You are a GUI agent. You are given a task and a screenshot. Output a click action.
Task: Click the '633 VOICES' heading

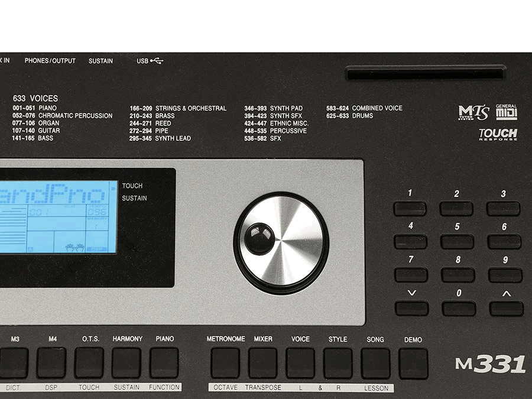[35, 98]
